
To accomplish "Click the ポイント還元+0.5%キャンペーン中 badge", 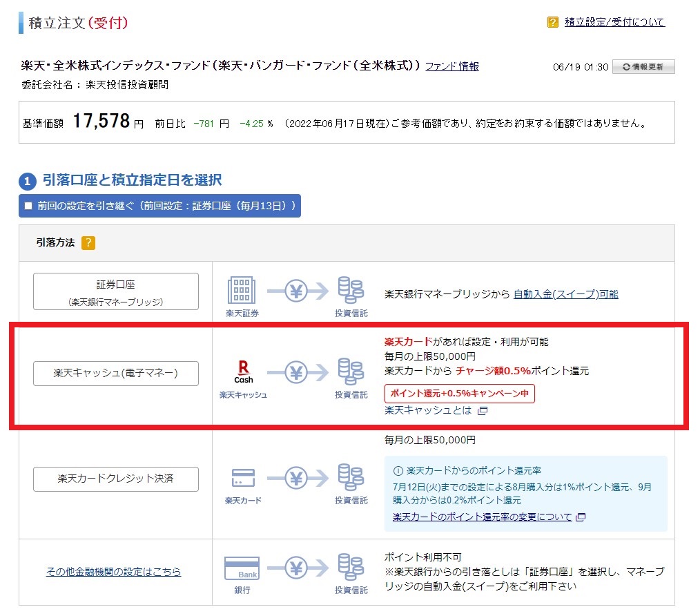I will [459, 394].
